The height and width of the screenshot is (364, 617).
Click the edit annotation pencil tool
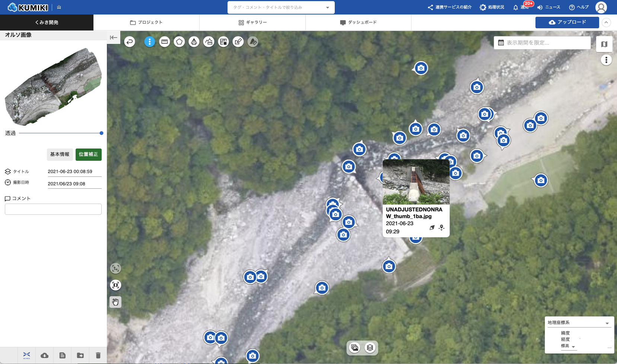pos(238,42)
